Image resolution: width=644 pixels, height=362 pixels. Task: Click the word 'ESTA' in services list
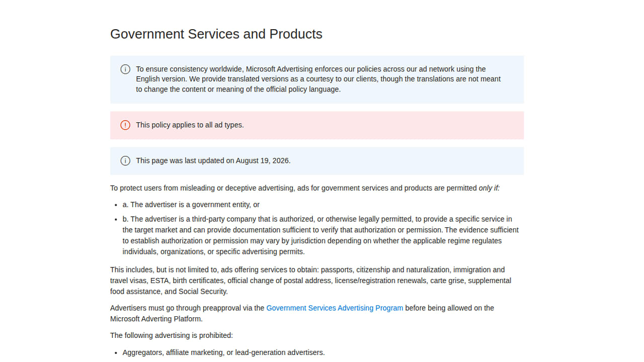coord(159,281)
